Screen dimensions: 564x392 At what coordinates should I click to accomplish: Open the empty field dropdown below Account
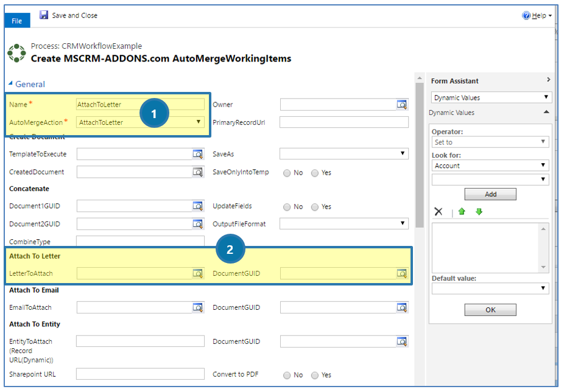tap(490, 180)
